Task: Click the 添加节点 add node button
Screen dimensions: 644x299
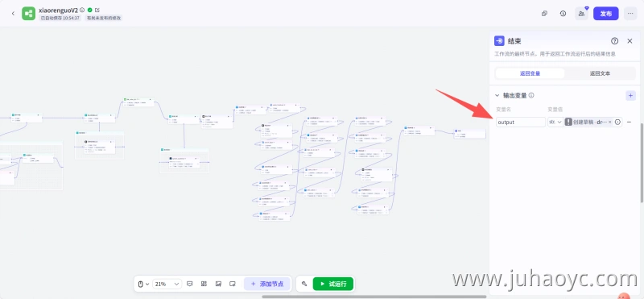Action: click(267, 284)
